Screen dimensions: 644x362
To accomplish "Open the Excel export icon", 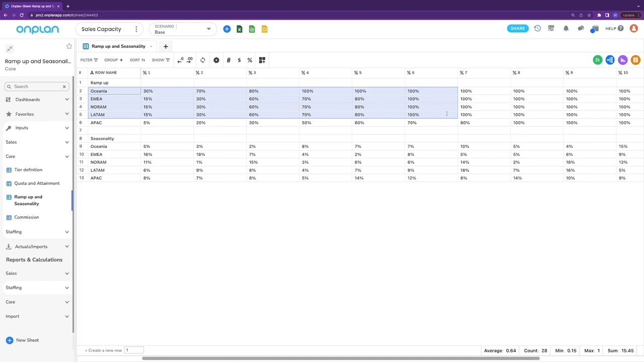I will click(x=239, y=29).
